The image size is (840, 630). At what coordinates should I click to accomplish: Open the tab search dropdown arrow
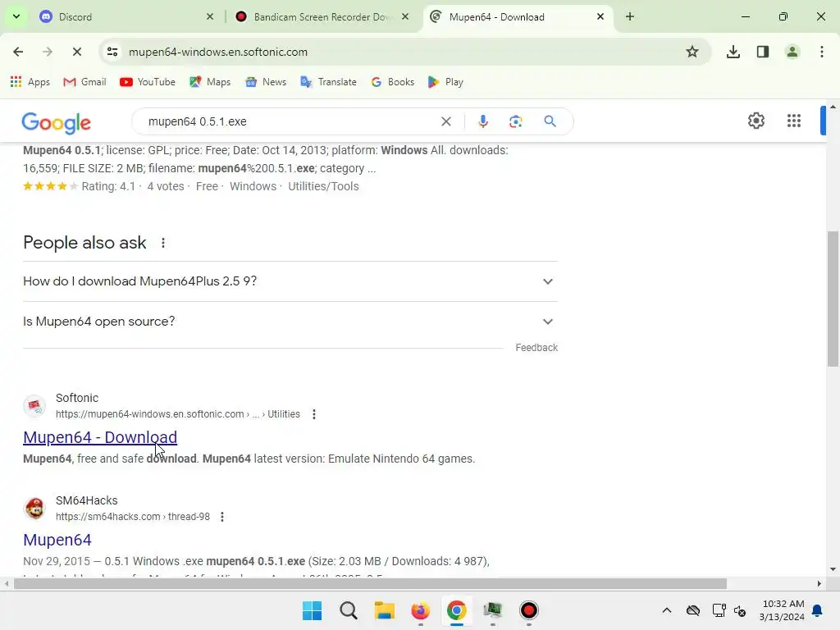coord(16,16)
